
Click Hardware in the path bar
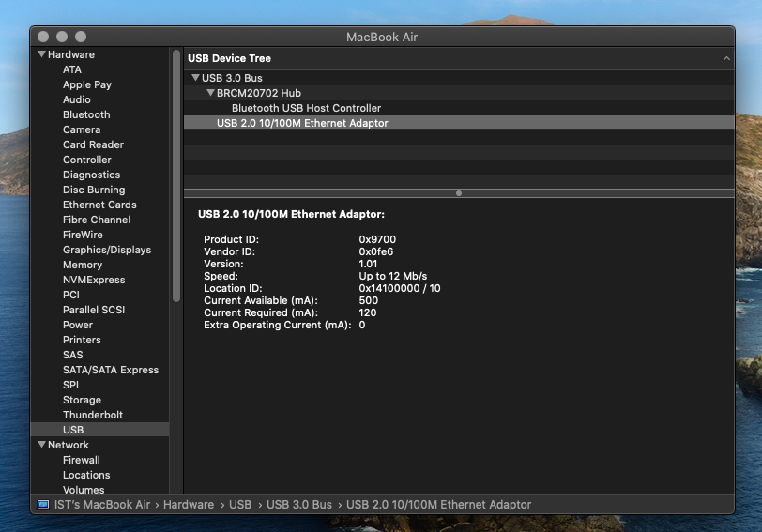tap(189, 505)
